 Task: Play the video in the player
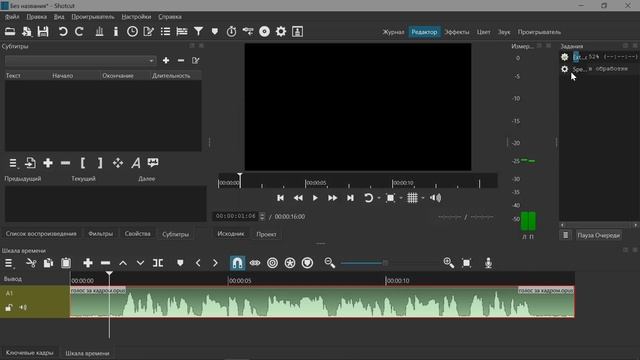315,198
